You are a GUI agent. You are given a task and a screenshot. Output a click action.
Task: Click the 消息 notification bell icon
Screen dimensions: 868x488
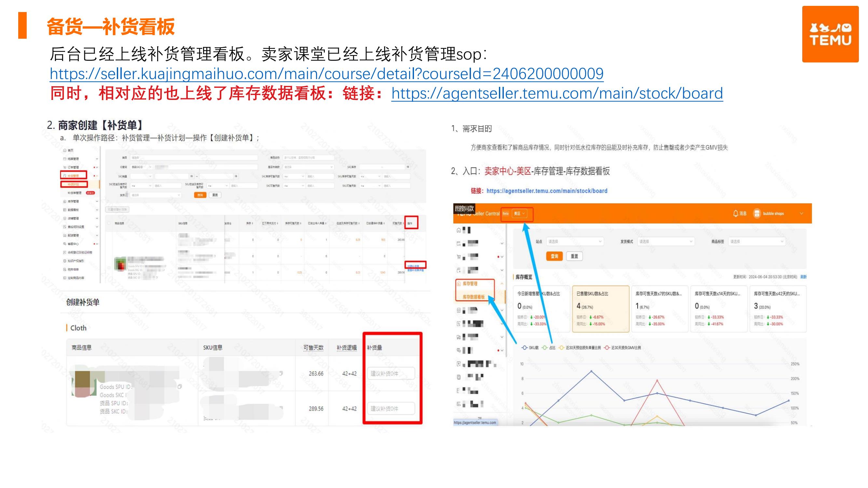[x=736, y=213]
